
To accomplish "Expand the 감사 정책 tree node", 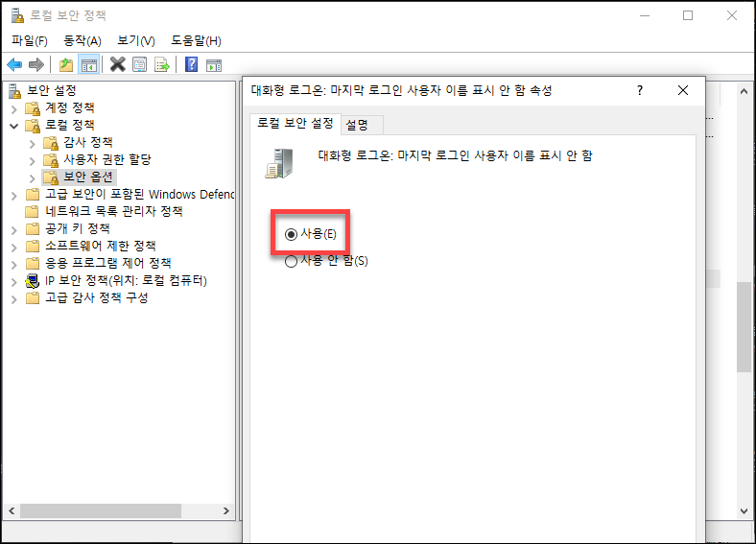I will (x=33, y=144).
